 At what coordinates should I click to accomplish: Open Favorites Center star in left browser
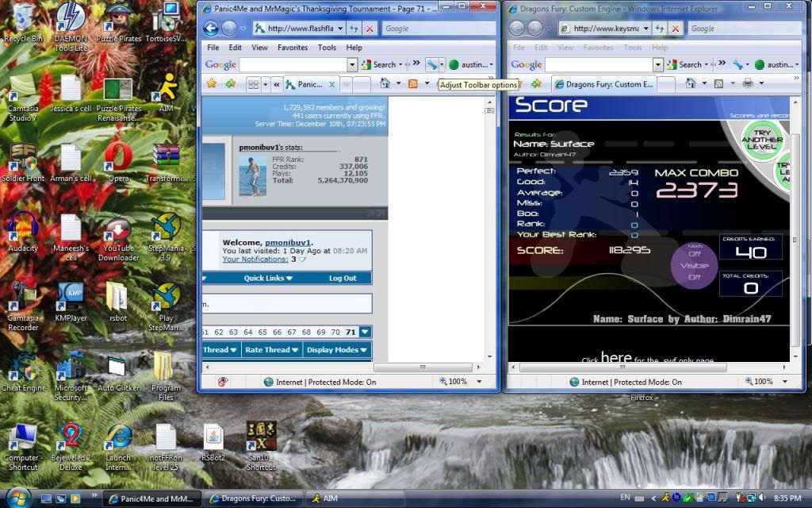tap(212, 83)
